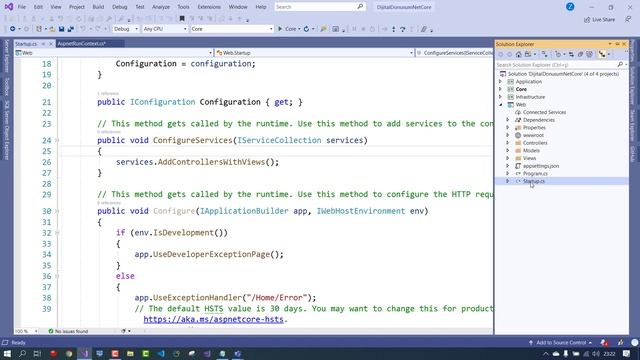Image resolution: width=640 pixels, height=360 pixels.
Task: Open Windows Start menu
Action: (x=7, y=353)
